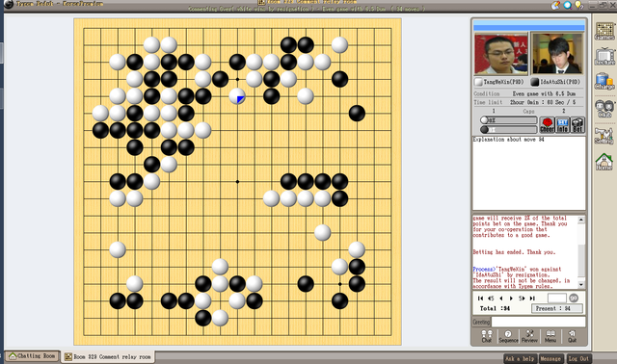
Task: Click the time limit value text
Action: click(543, 102)
